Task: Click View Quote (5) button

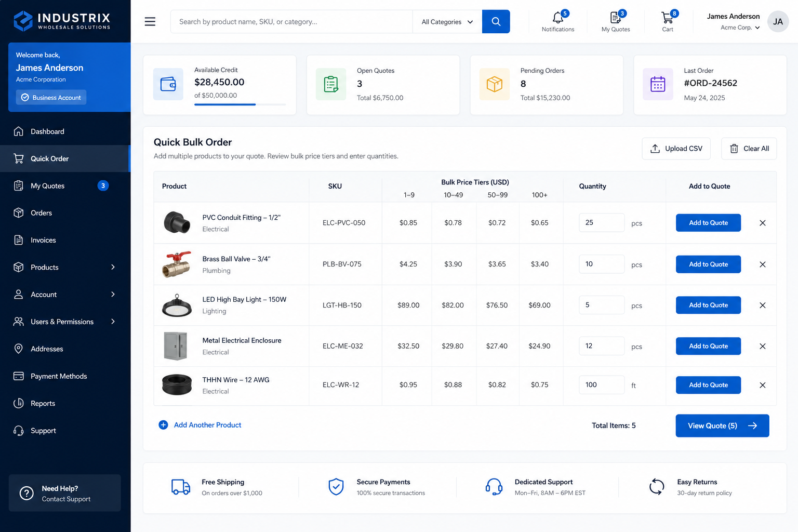Action: coord(722,425)
